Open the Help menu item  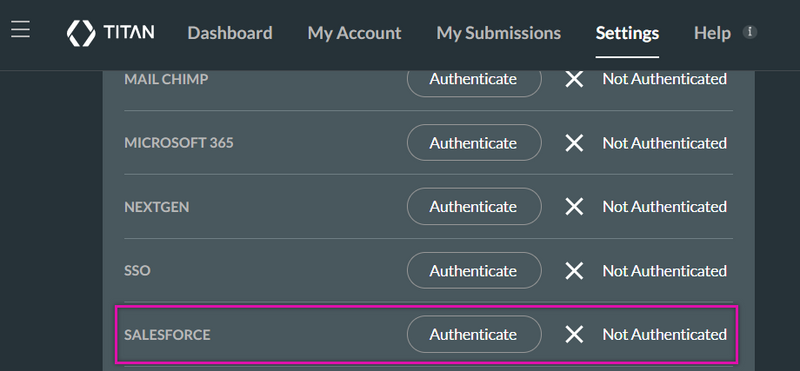tap(712, 33)
